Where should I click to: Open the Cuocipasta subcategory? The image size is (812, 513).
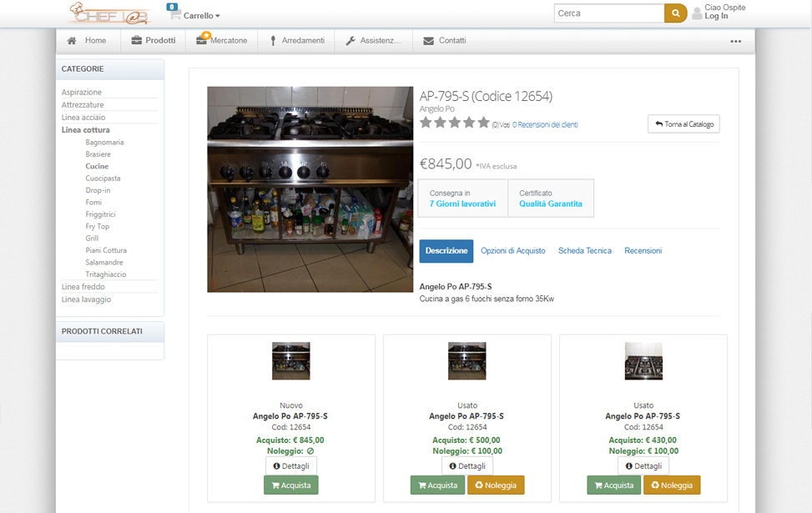(x=103, y=178)
